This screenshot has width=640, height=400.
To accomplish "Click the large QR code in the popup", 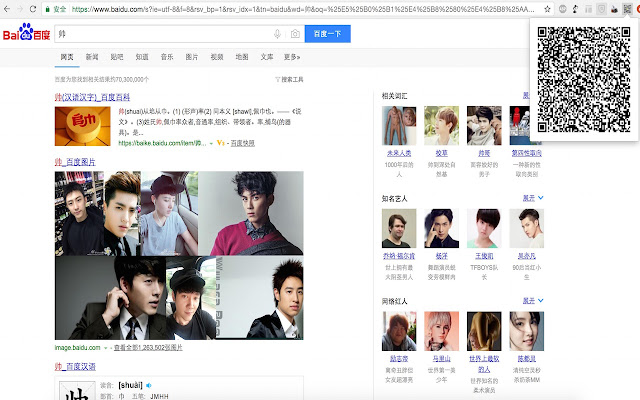I will point(584,80).
